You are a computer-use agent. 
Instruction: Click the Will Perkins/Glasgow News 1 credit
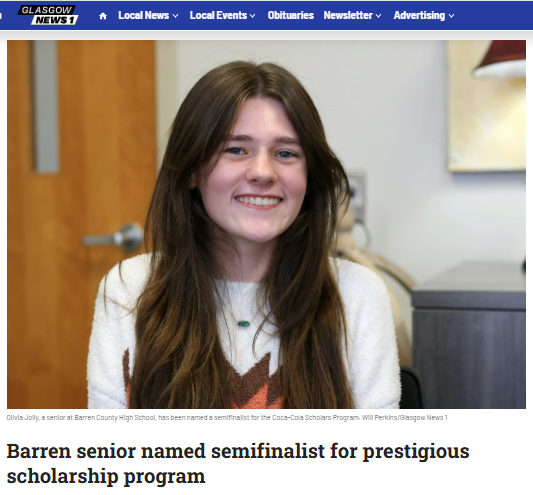(x=405, y=417)
